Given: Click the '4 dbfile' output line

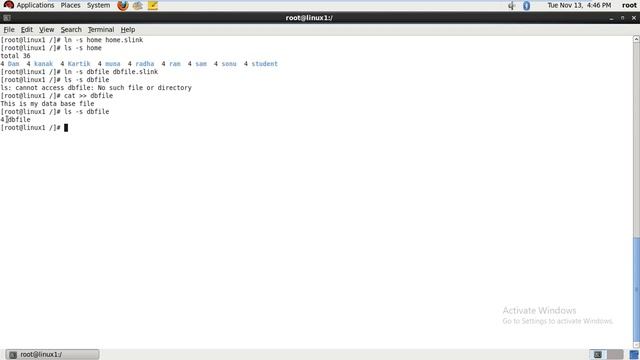Looking at the screenshot, I should [16, 120].
